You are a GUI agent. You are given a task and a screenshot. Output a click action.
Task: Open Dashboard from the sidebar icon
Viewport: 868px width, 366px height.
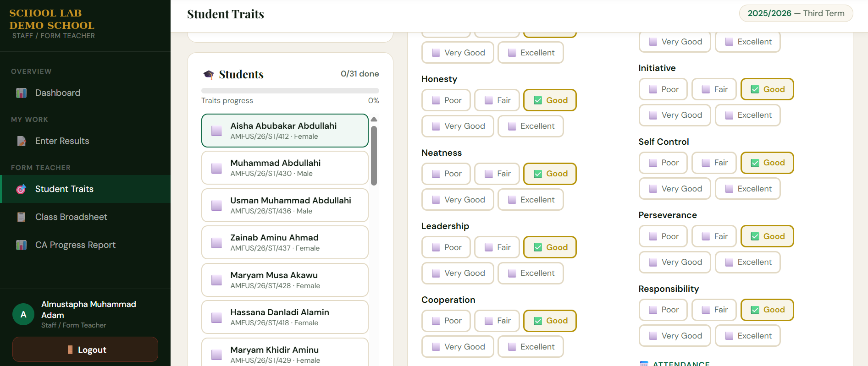pos(21,93)
